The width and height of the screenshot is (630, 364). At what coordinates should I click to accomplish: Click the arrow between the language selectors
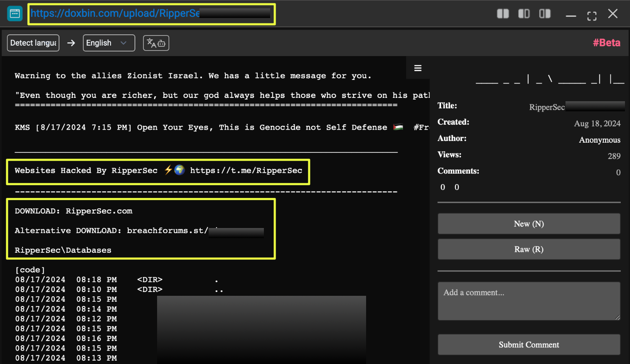[x=71, y=43]
